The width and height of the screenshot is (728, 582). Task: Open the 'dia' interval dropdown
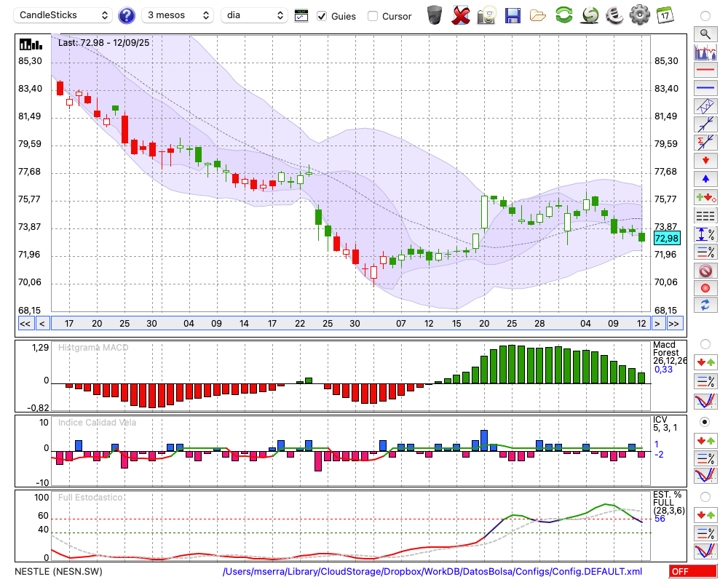click(254, 15)
